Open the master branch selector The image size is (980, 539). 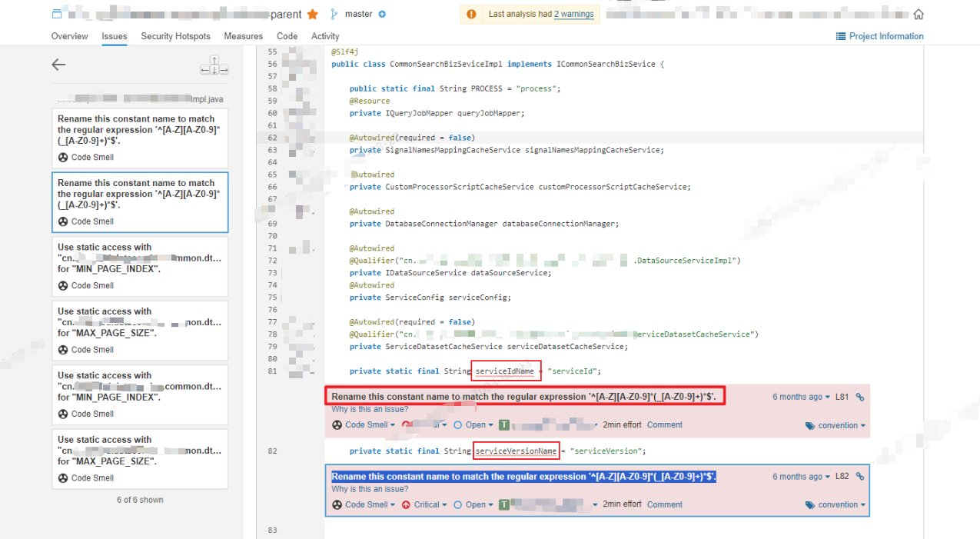tap(358, 14)
